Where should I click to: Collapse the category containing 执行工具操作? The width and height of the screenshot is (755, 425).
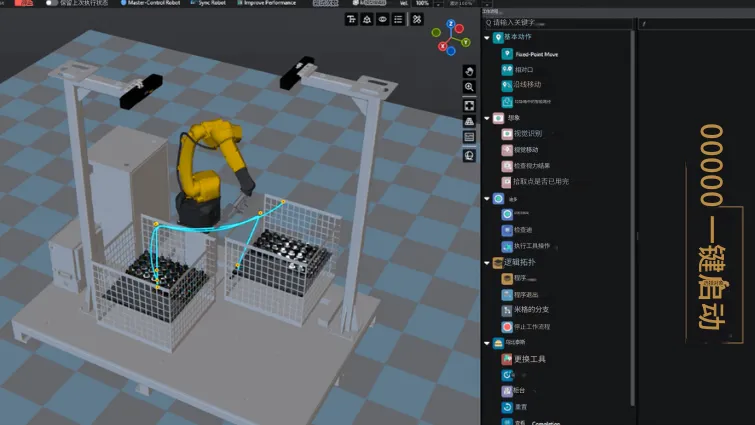pos(487,198)
